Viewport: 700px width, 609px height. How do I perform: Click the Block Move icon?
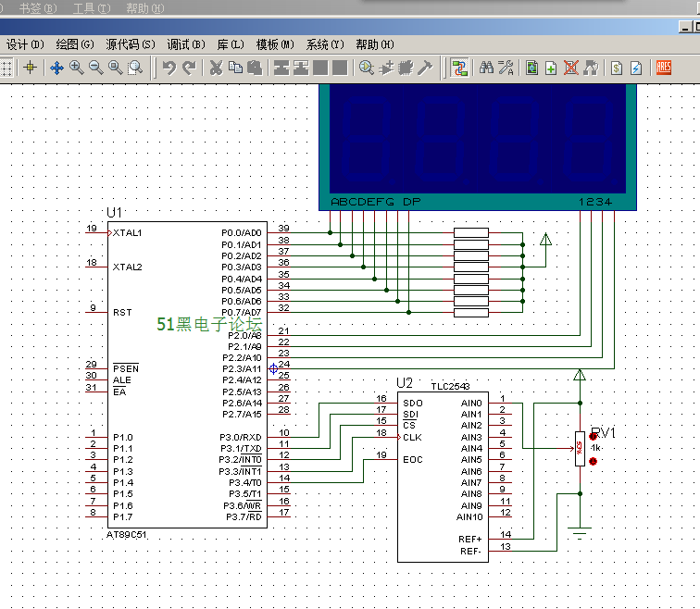coord(301,68)
